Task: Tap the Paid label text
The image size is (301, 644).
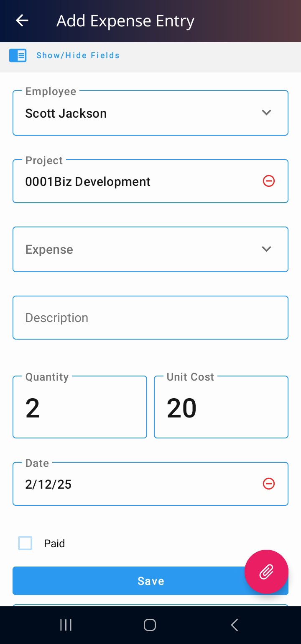Action: coord(54,544)
